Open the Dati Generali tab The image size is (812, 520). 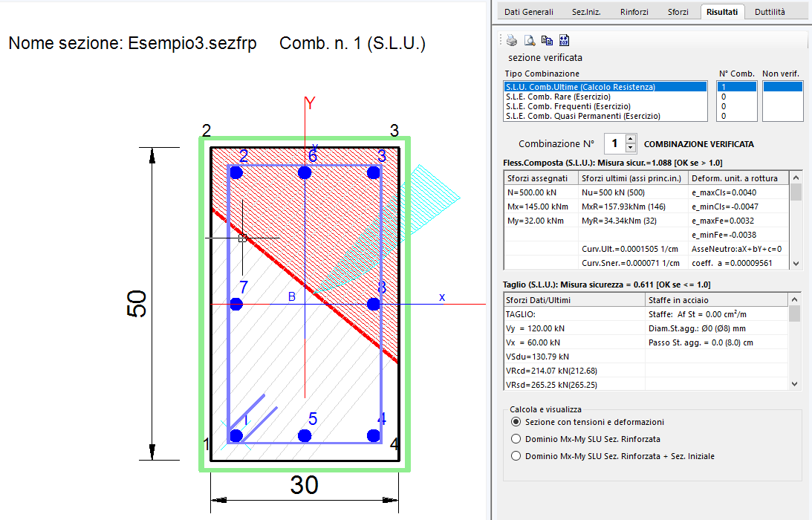[x=529, y=12]
